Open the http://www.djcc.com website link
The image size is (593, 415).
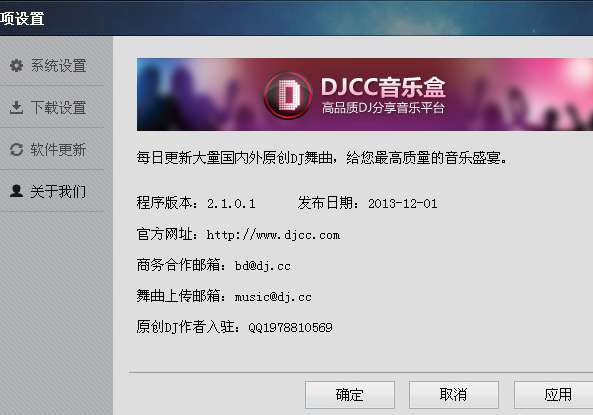(x=273, y=235)
